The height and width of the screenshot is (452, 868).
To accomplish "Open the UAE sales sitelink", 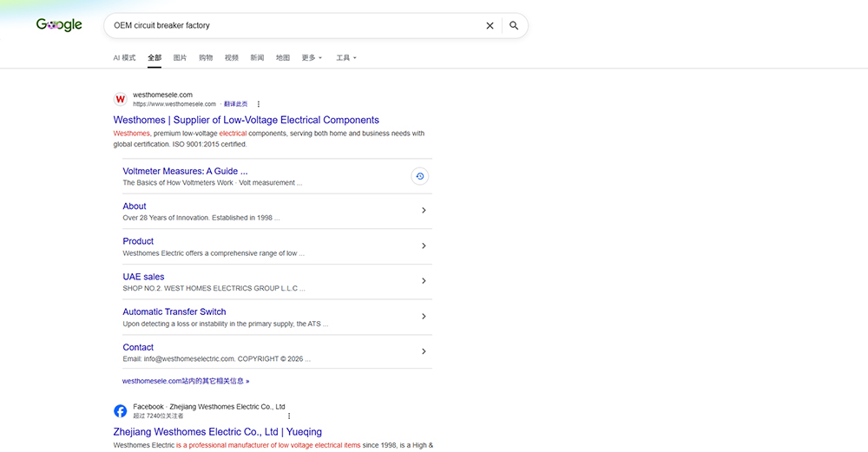I will tap(143, 277).
